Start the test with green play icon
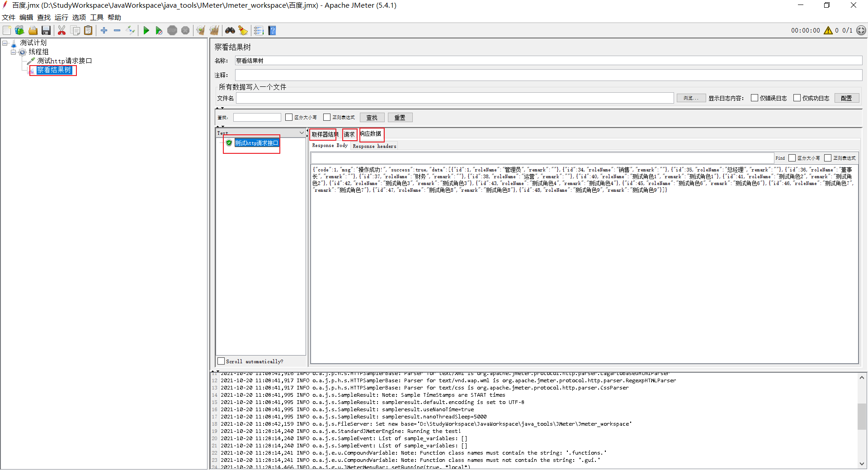 point(146,30)
